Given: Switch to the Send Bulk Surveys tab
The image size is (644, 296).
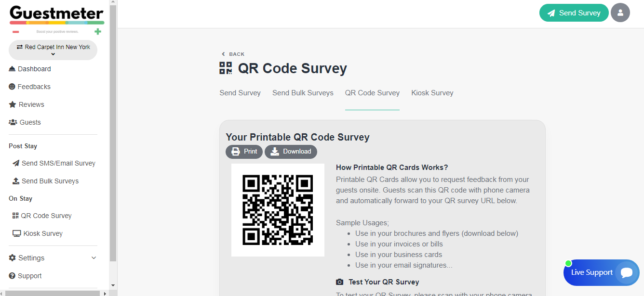Looking at the screenshot, I should [303, 93].
